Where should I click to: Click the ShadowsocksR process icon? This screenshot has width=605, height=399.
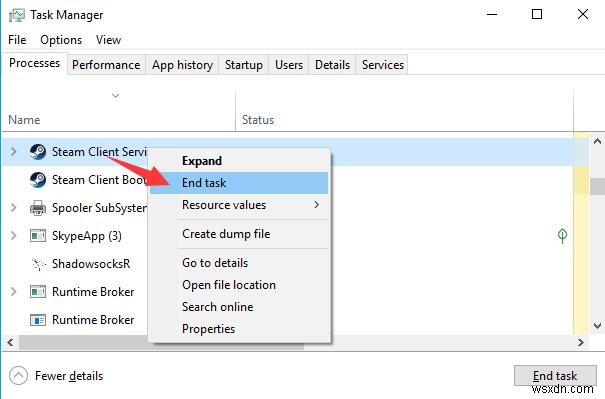[x=38, y=264]
